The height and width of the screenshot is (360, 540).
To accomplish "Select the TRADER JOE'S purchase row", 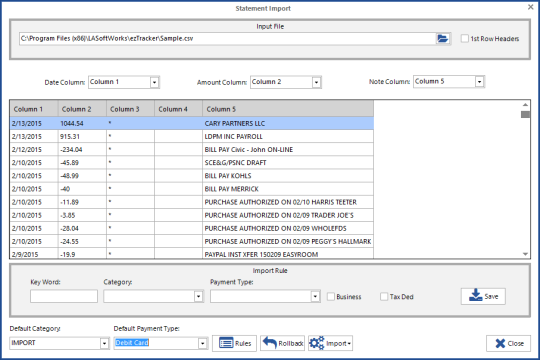I will click(192, 215).
